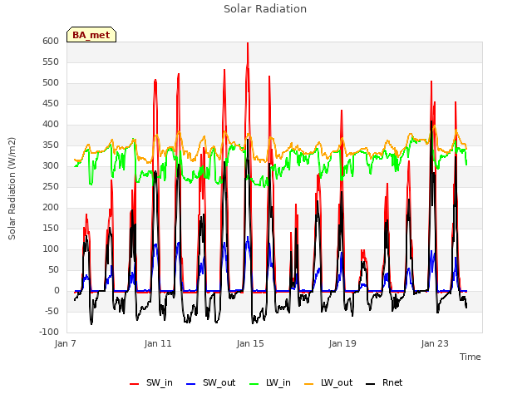This screenshot has height=399, width=532.
Task: Click the 100 y-axis tick label
Action: tap(51, 249)
